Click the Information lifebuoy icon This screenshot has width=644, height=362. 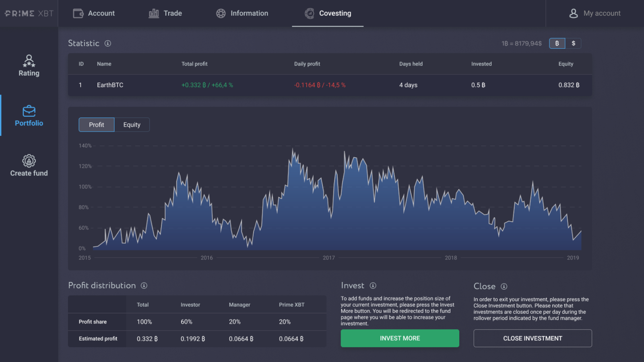[221, 13]
